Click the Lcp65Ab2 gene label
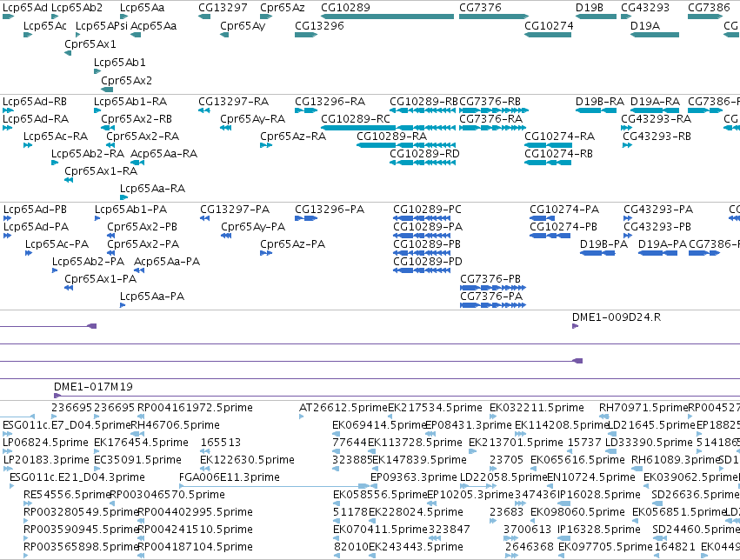 point(77,8)
